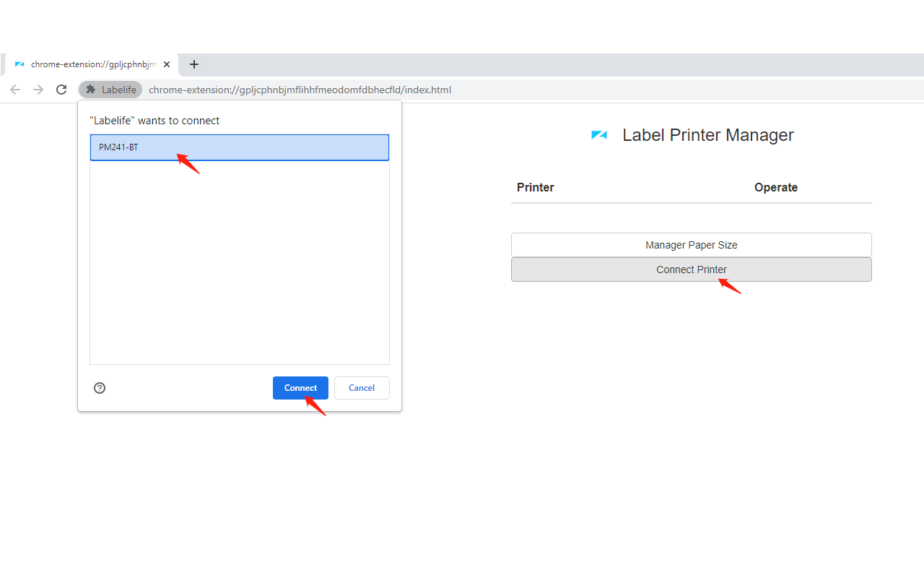924x578 pixels.
Task: Select the chrome-extension browser tab
Action: point(90,64)
